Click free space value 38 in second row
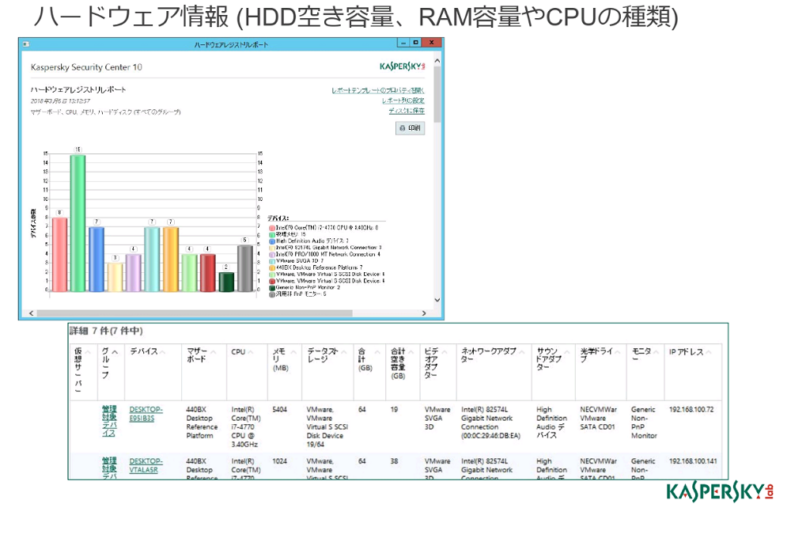Image resolution: width=791 pixels, height=538 pixels. (394, 461)
